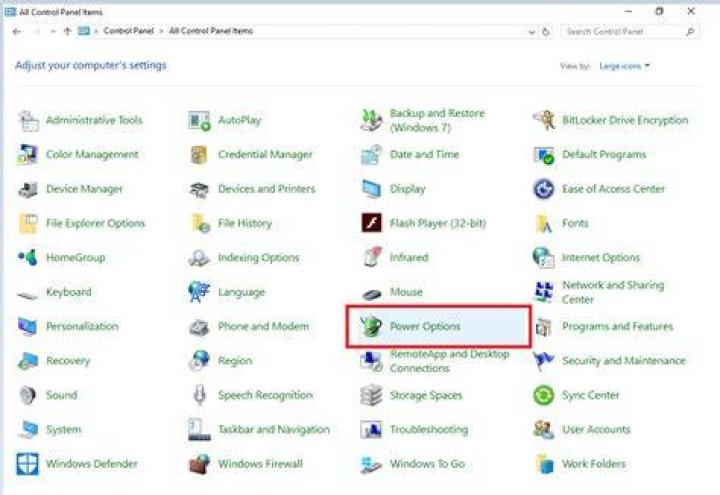This screenshot has width=720, height=495.
Task: Open the User Accounts link
Action: [x=596, y=429]
